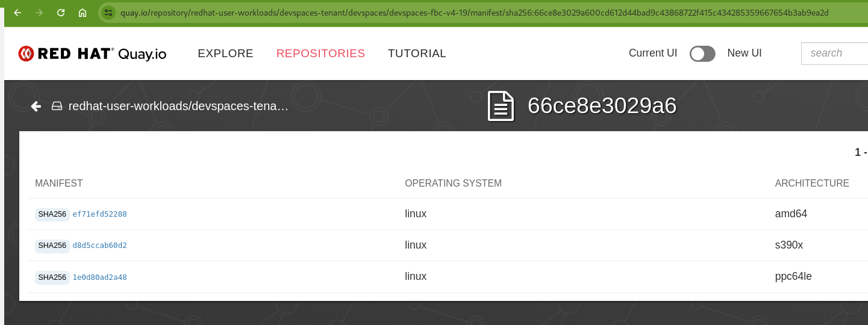The image size is (868, 325).
Task: Select the amd64 architecture cell
Action: click(791, 214)
